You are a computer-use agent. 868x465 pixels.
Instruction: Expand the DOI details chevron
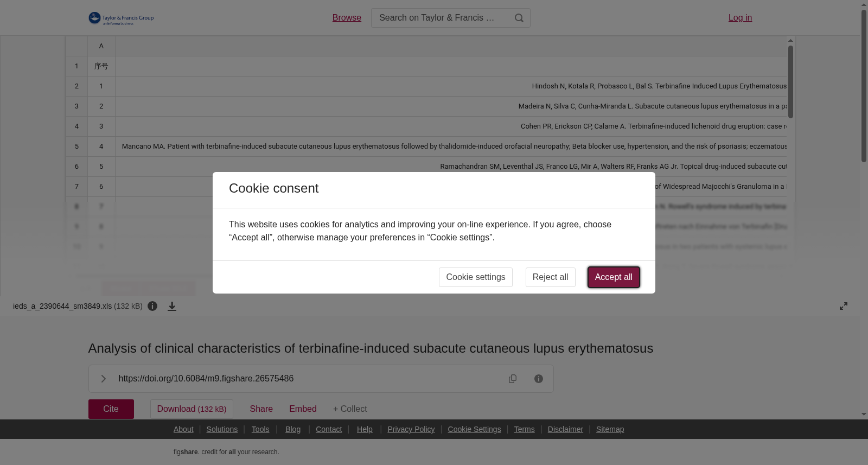coord(103,379)
